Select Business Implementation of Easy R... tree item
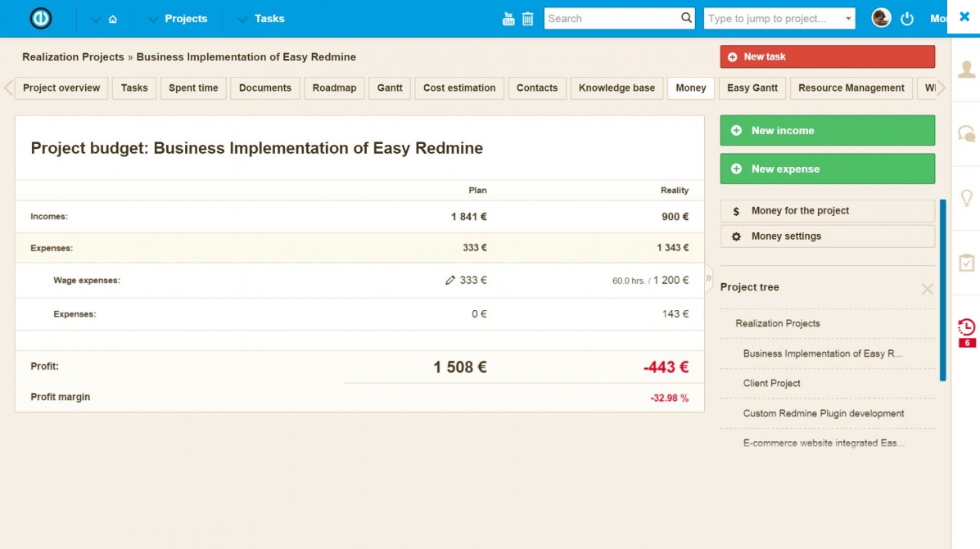Viewport: 980px width, 549px height. tap(823, 353)
